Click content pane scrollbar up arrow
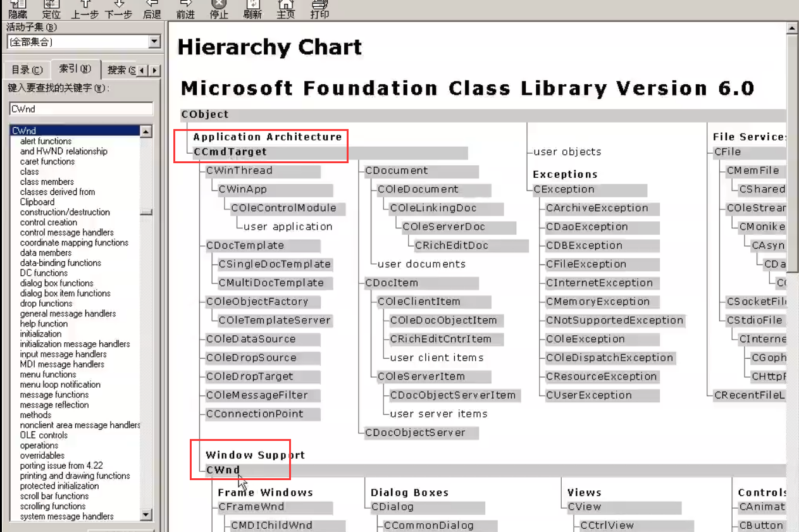Image resolution: width=799 pixels, height=532 pixels. pos(791,28)
